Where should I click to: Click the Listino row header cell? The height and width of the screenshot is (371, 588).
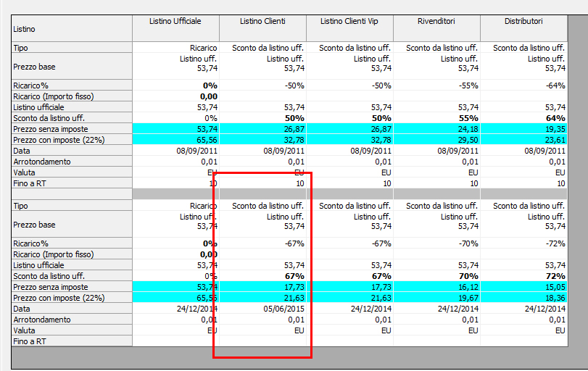coord(72,28)
